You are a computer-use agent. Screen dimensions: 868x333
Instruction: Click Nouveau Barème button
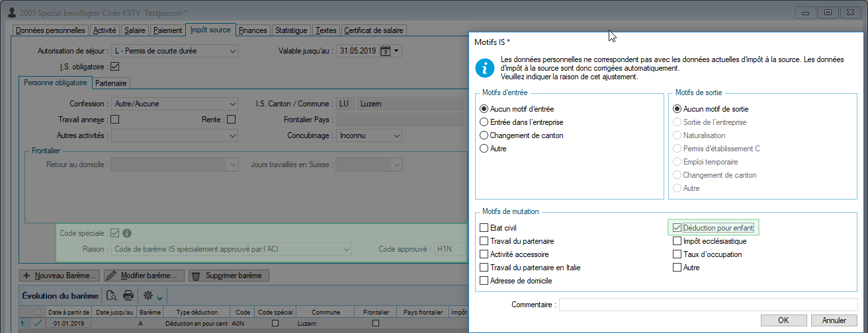tap(60, 276)
